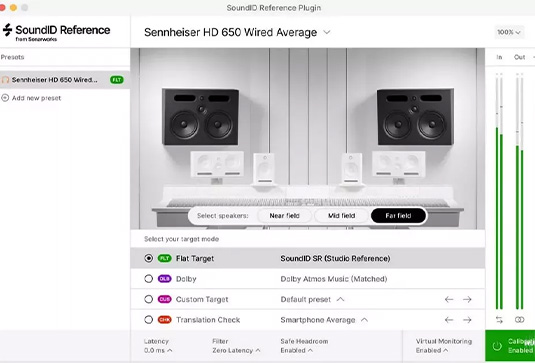Screen dimensions: 535x363
Task: Go to next Translation Check profile arrow
Action: [x=467, y=320]
